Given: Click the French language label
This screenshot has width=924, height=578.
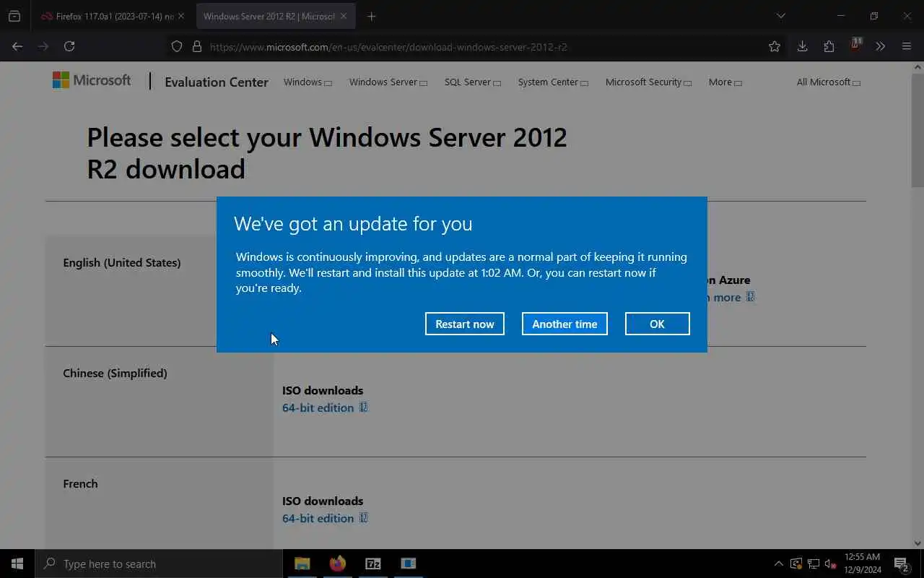Looking at the screenshot, I should point(80,483).
